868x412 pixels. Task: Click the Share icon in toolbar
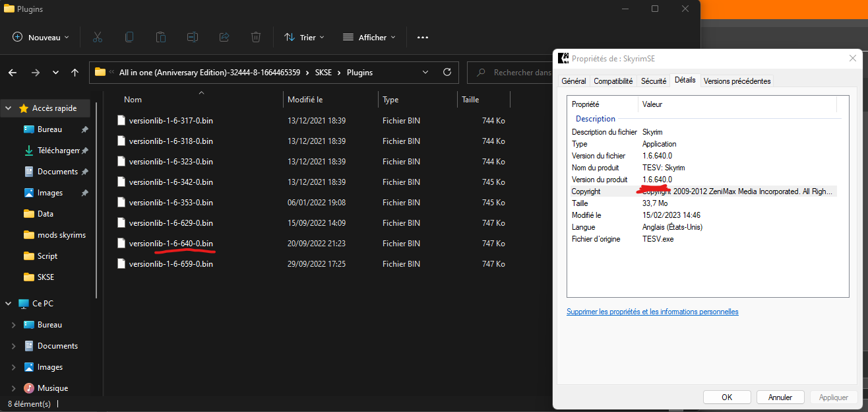pyautogui.click(x=224, y=37)
